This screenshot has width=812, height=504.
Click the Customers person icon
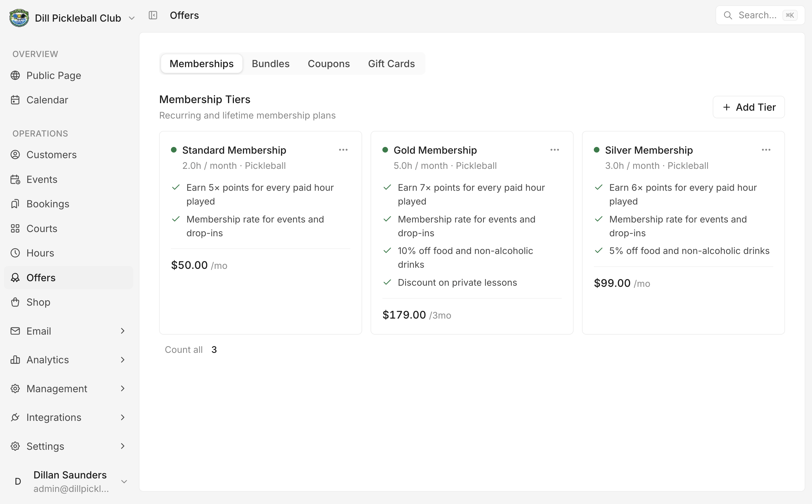click(15, 155)
